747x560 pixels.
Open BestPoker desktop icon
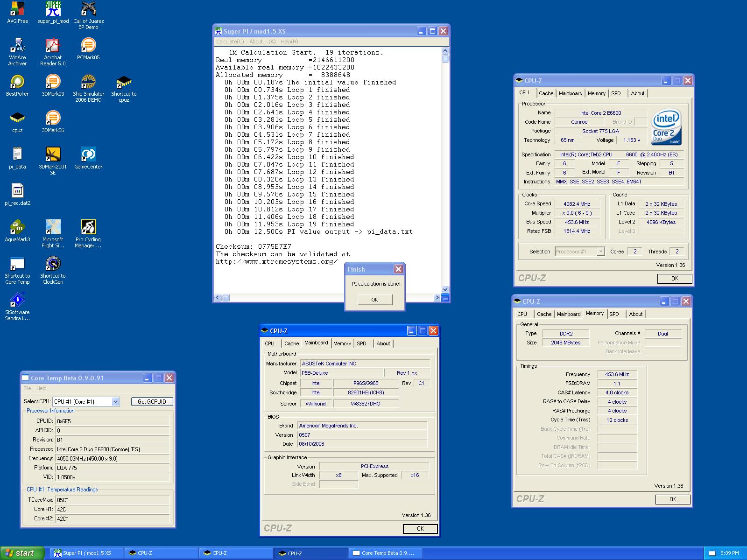[17, 85]
